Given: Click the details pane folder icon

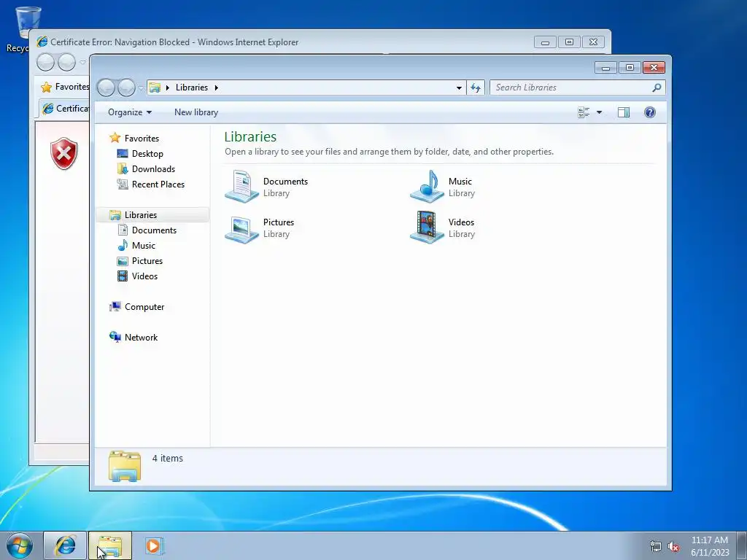Looking at the screenshot, I should point(125,466).
